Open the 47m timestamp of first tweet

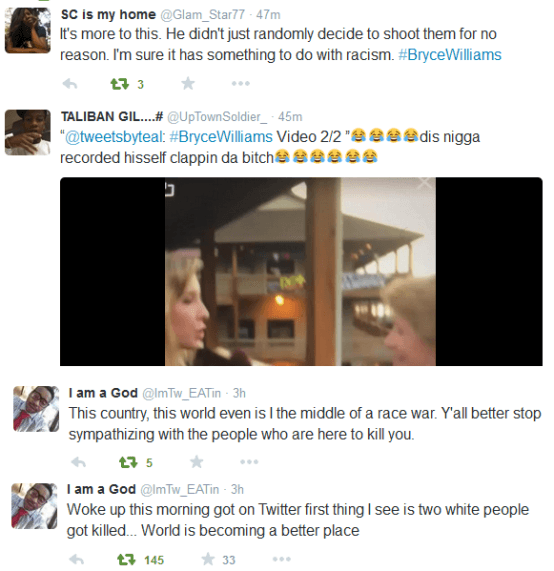point(268,15)
